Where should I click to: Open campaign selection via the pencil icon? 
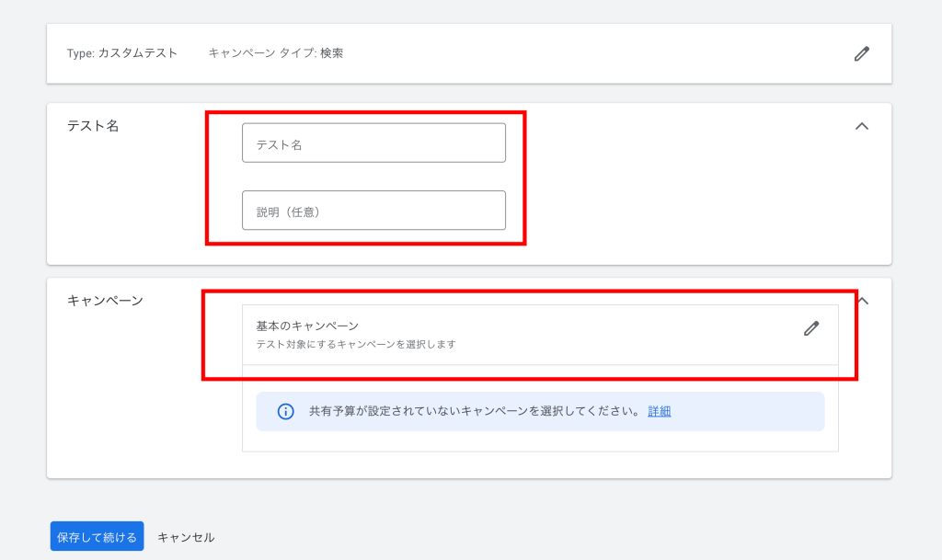810,328
